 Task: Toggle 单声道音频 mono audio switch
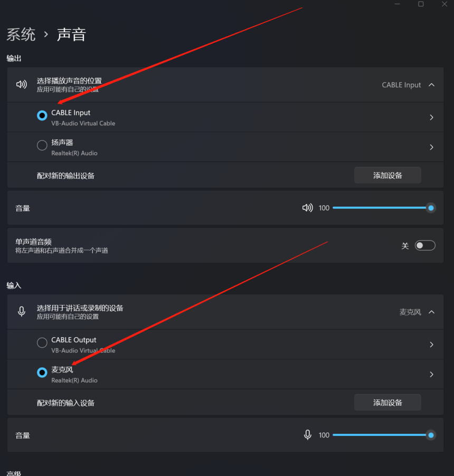pyautogui.click(x=425, y=245)
